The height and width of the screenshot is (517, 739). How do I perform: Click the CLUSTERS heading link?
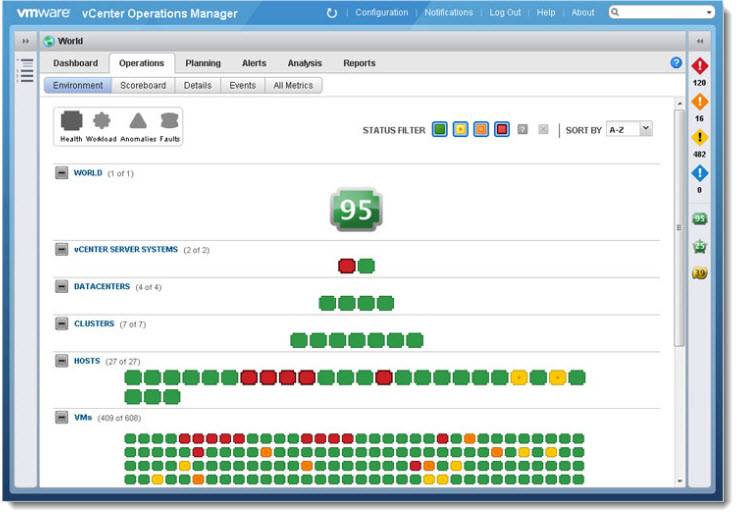pos(94,324)
